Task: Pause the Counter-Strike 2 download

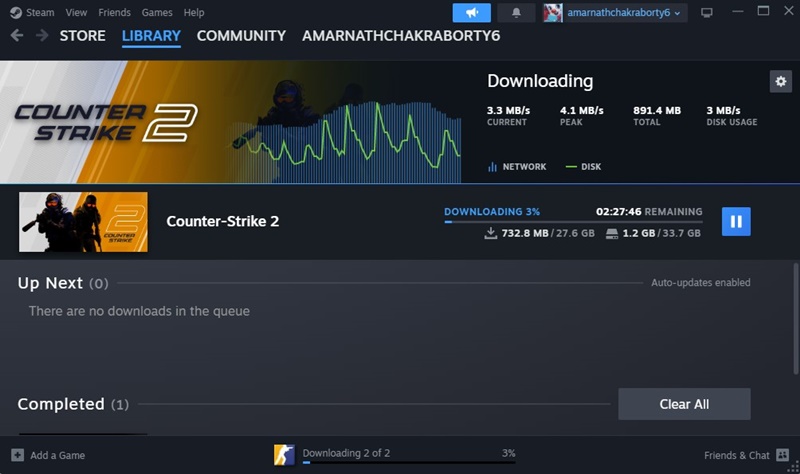Action: [x=736, y=221]
